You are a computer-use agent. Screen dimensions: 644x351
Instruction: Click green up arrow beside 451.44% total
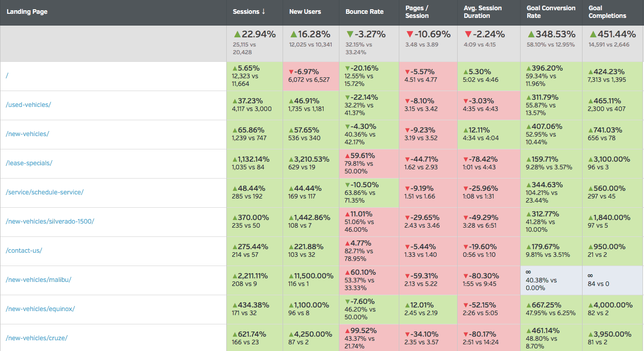(593, 34)
